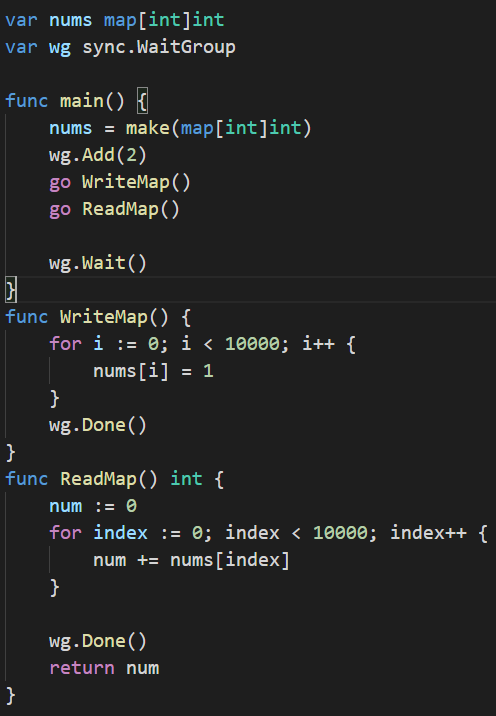Click the closing brace of main function
The width and height of the screenshot is (496, 716).
pos(11,290)
